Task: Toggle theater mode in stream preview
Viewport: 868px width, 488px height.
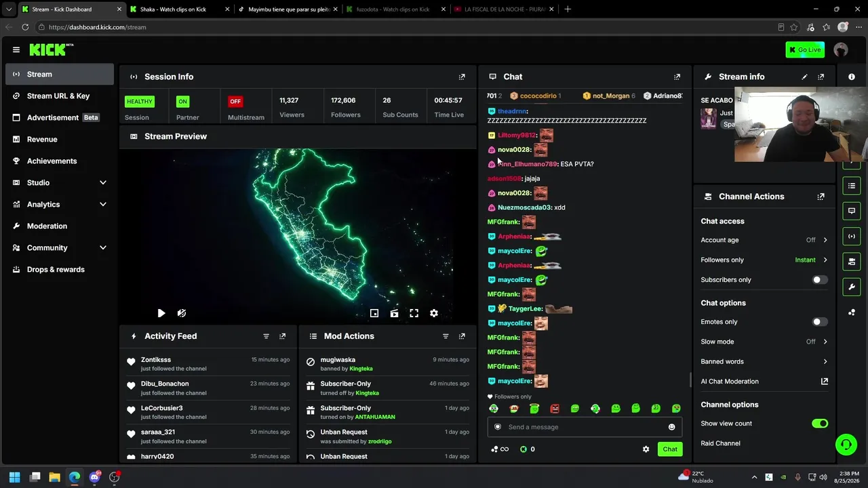Action: 394,313
